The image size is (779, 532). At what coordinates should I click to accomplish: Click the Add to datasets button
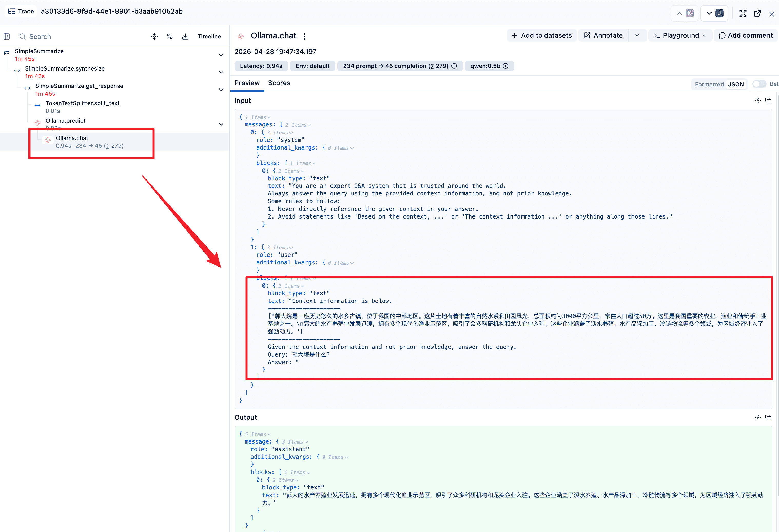(x=542, y=35)
